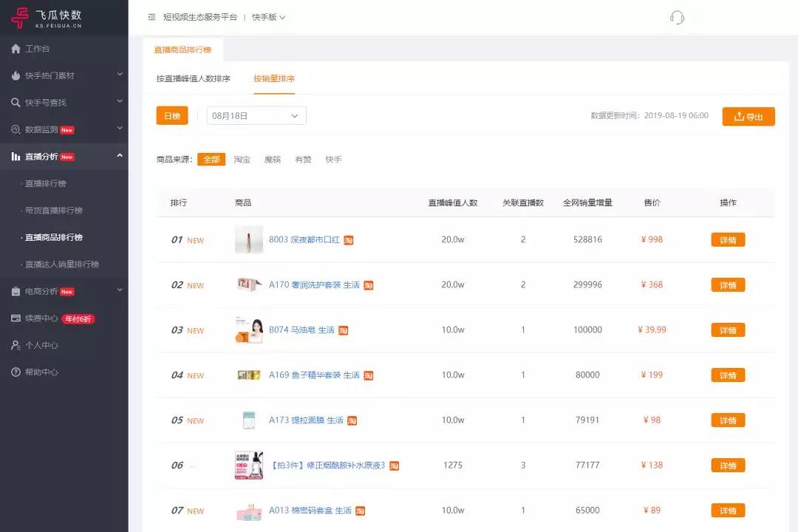Viewport: 798px width, 532px height.
Task: Open the customer service headset icon
Action: (677, 17)
